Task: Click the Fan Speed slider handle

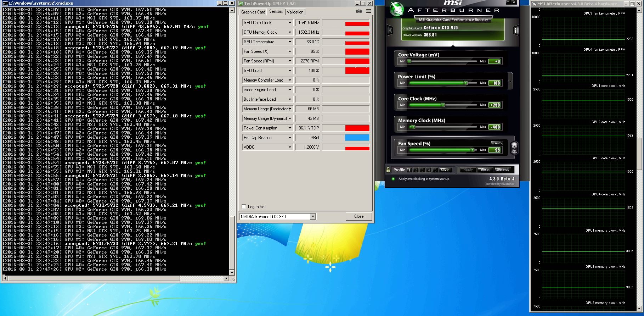Action: 472,150
